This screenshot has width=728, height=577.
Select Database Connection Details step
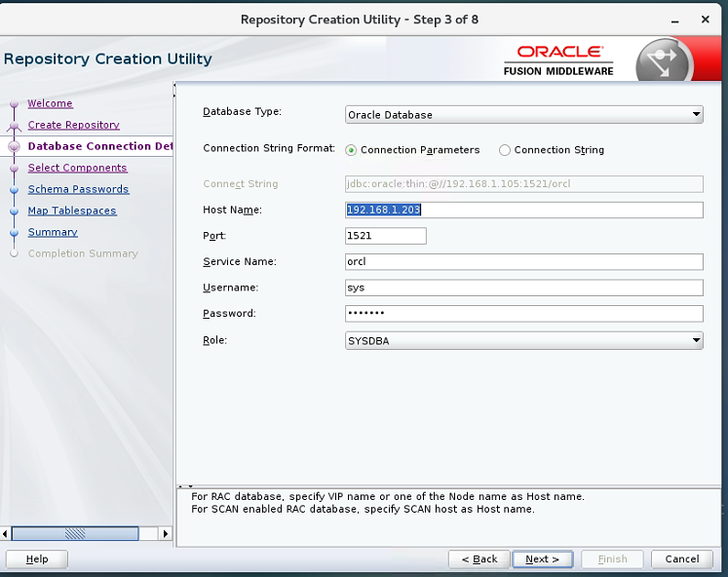[x=99, y=146]
